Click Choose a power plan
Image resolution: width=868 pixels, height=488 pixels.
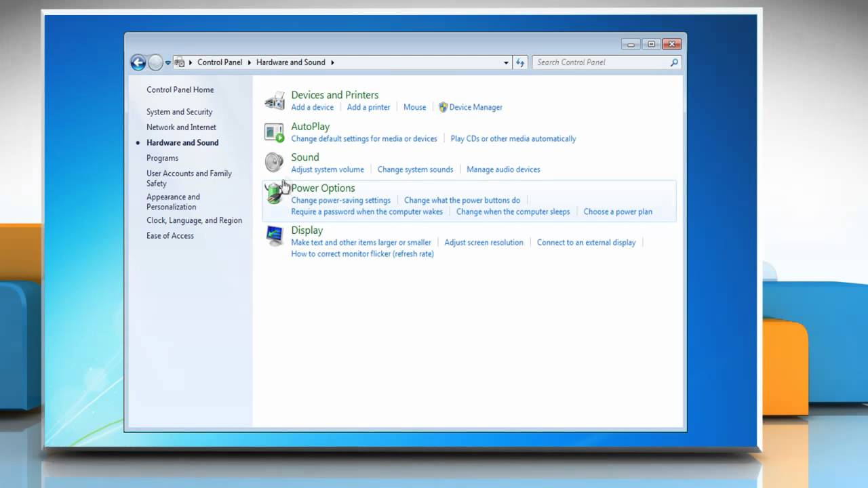(x=618, y=212)
